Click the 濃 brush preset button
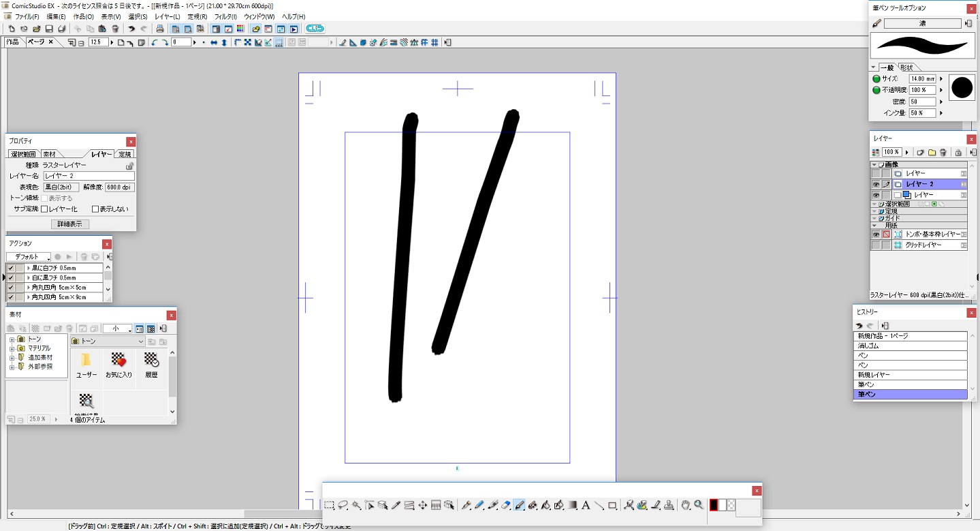 point(923,24)
